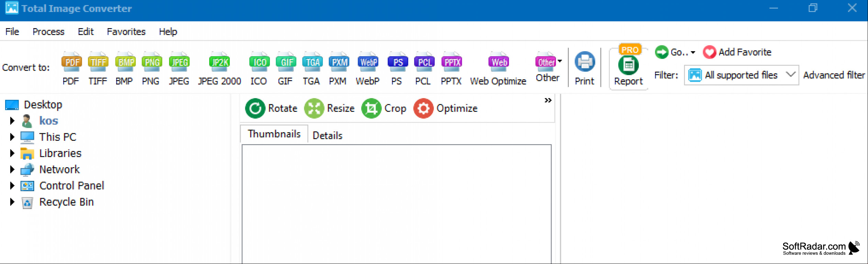Select This PC in tree

[x=57, y=137]
